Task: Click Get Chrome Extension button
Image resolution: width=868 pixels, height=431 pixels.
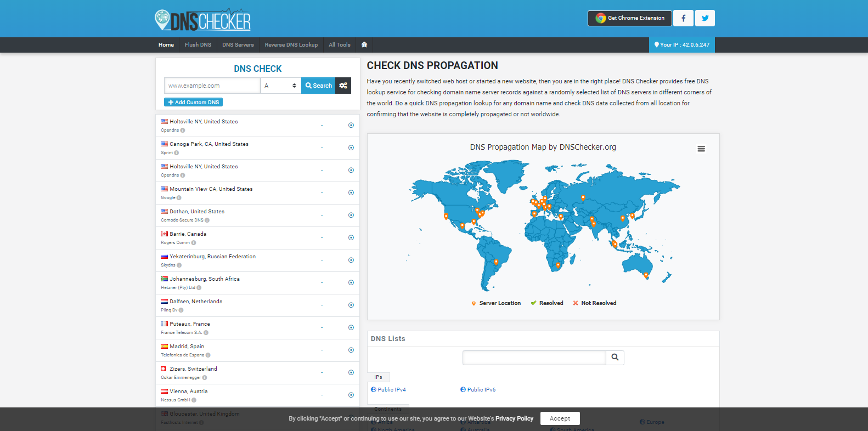Action: coord(630,18)
